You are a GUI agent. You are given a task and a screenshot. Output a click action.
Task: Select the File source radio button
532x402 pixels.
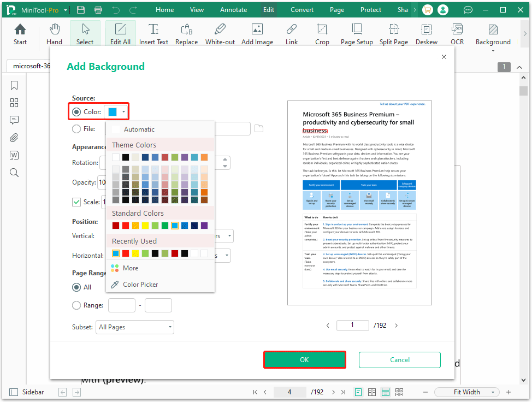(76, 129)
